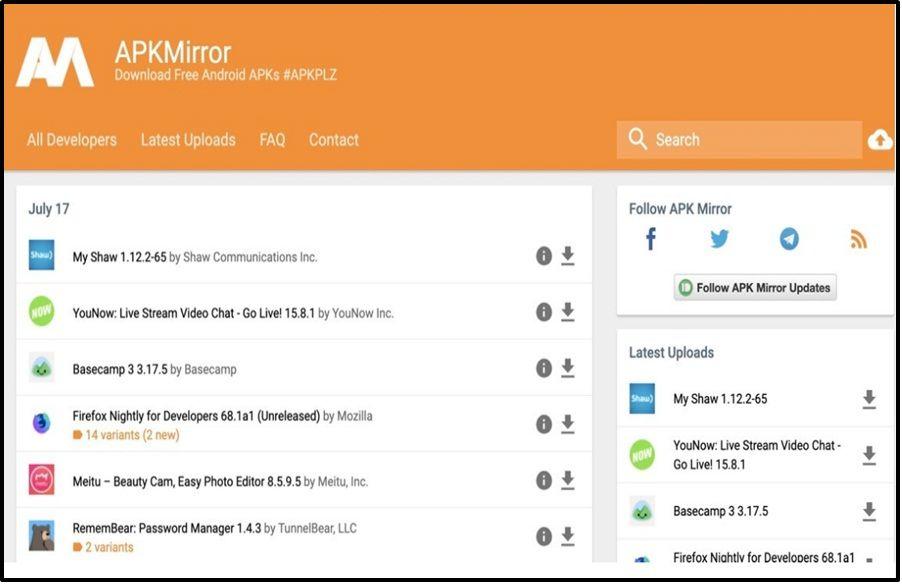The height and width of the screenshot is (585, 902).
Task: Show info for My Shaw 1.12.2-65
Action: tap(544, 256)
